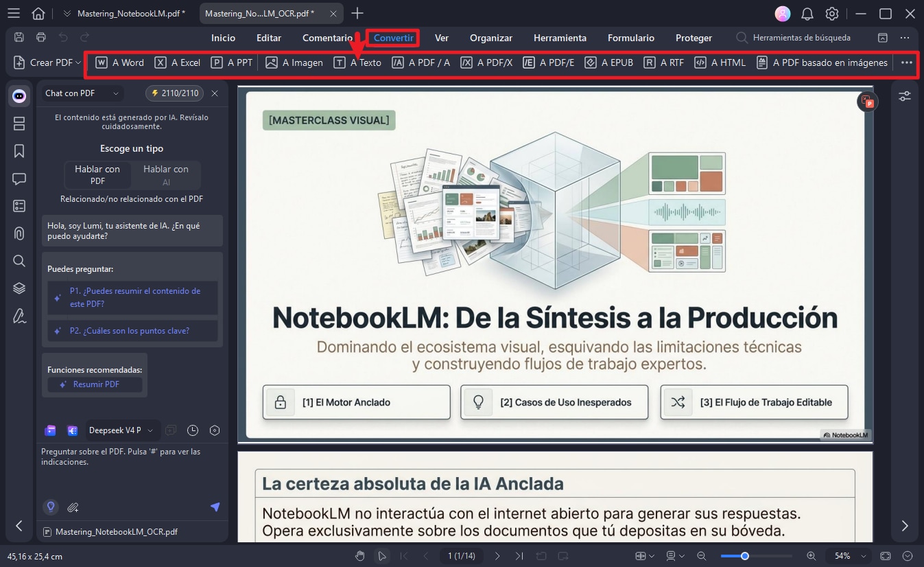Open the zoom percentage 54% dropdown
The width and height of the screenshot is (924, 567).
click(849, 556)
